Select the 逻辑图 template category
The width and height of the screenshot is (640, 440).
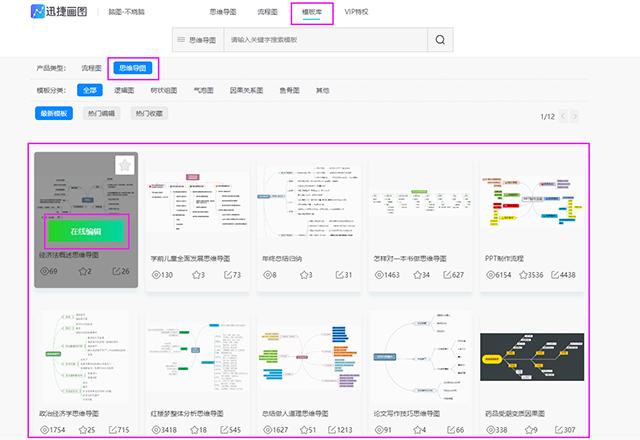124,90
